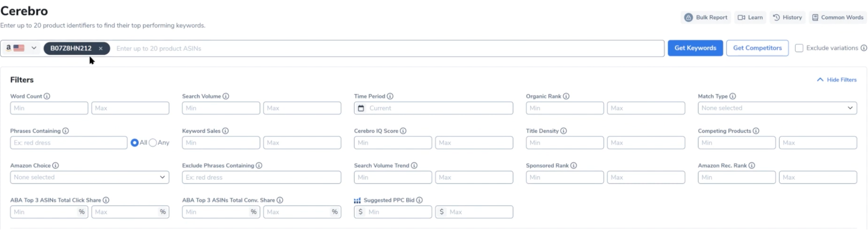Click info icon next to Sponsored Rank
The image size is (868, 230).
574,166
